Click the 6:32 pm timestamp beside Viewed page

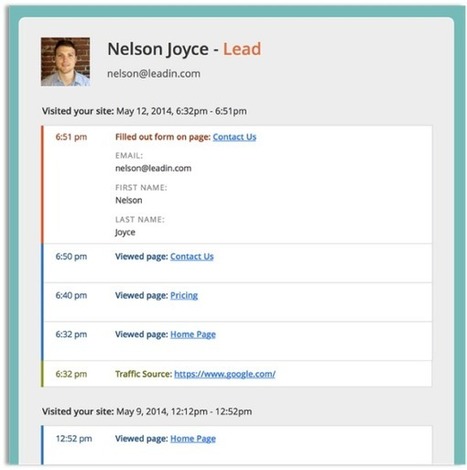coord(71,334)
